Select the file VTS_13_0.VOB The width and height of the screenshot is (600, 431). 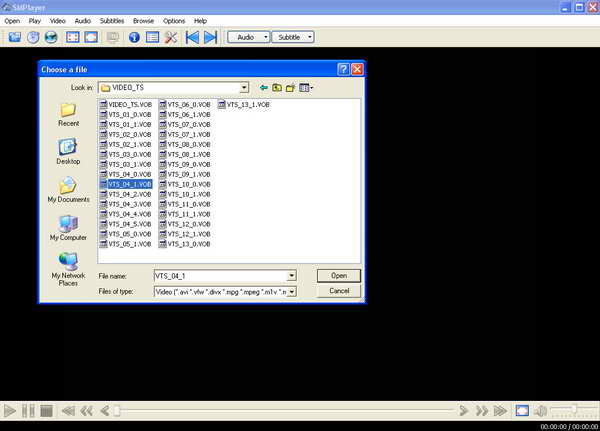(x=185, y=244)
